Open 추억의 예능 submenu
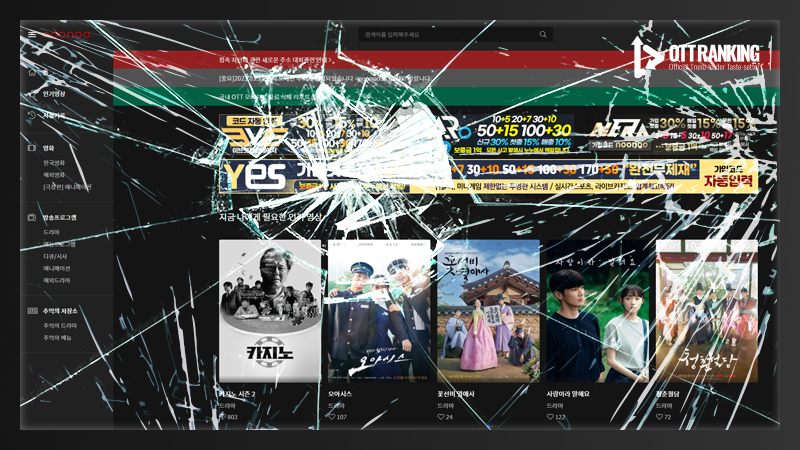This screenshot has height=450, width=800. click(57, 338)
